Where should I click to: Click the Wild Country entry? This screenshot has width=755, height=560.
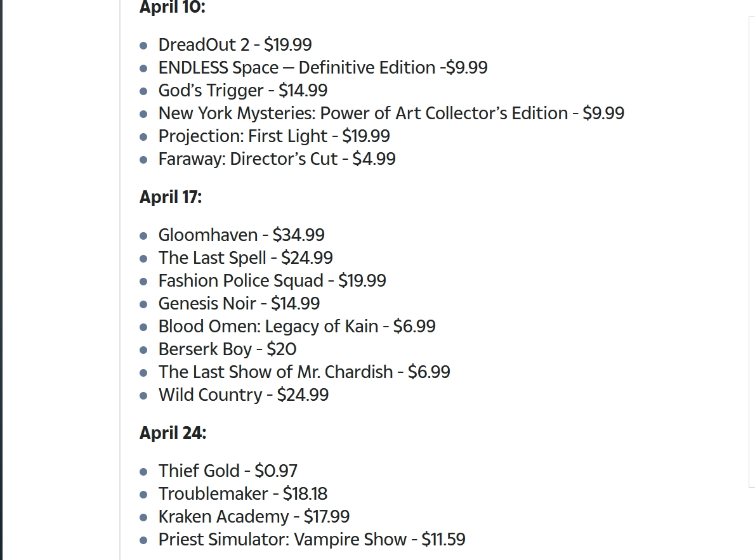pos(243,395)
